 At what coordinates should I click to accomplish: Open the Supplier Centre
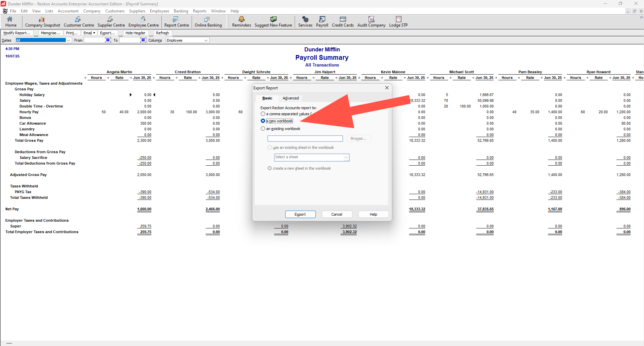click(x=111, y=22)
